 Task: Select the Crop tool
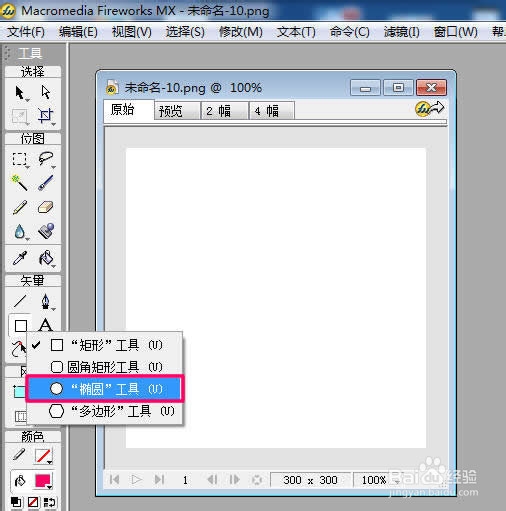point(46,116)
